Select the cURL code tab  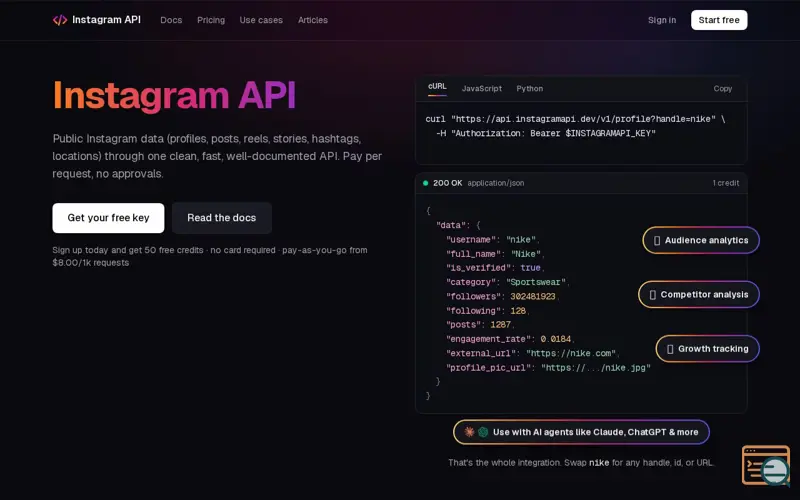coord(437,87)
